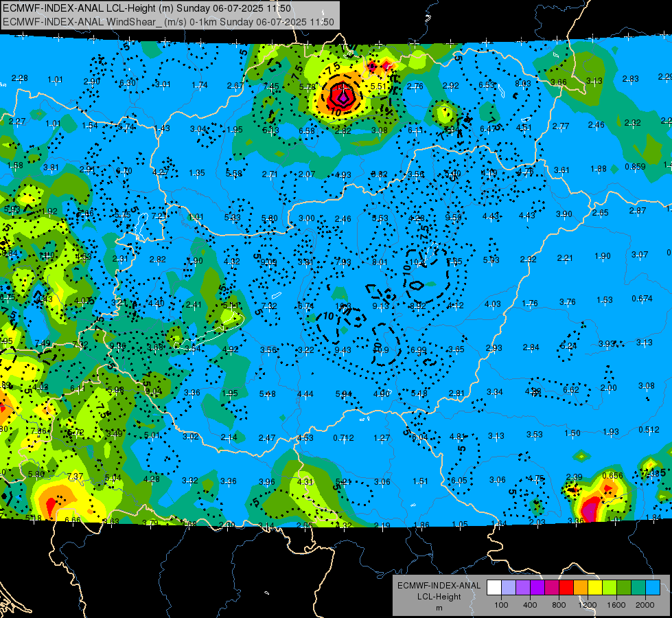672x618 pixels.
Task: Click the legend tick value '400'
Action: (530, 605)
